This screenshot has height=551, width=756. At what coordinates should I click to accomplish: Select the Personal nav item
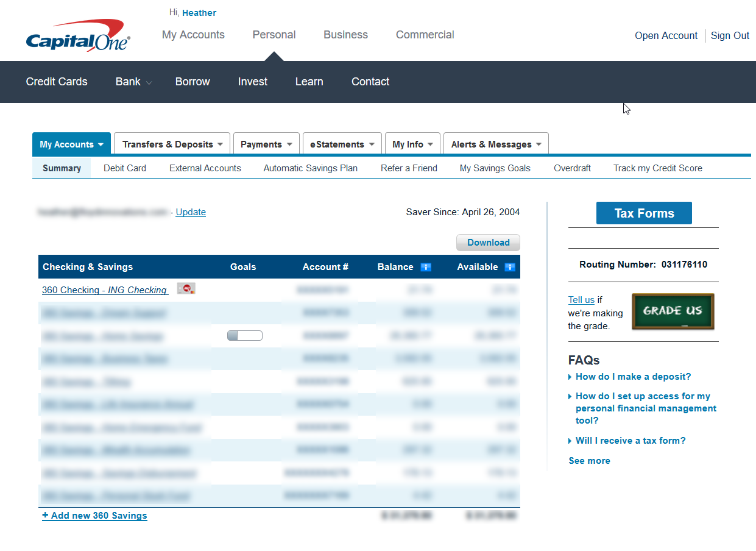point(274,35)
